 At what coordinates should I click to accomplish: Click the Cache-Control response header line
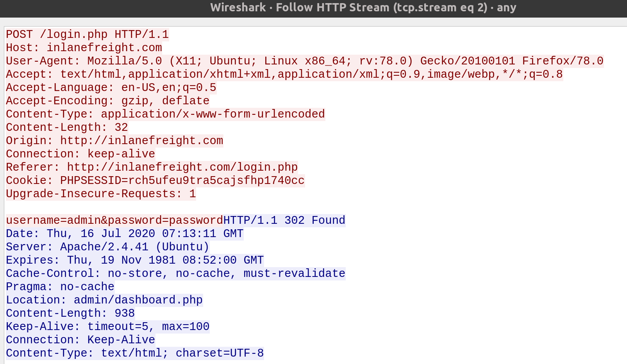tap(175, 273)
